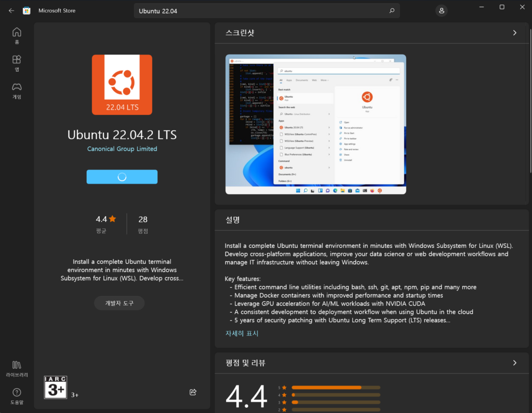Expand ratings and reviews section chevron
Viewport: 532px width, 413px height.
[515, 363]
